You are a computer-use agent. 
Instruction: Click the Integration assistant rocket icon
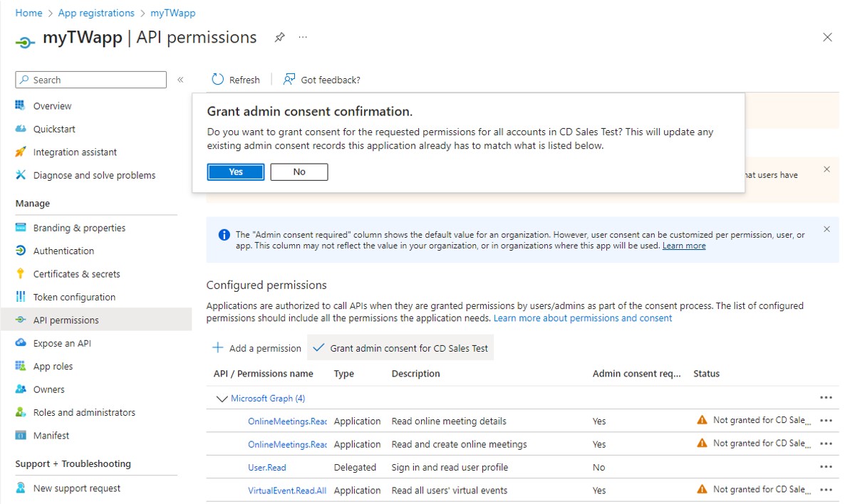click(21, 152)
